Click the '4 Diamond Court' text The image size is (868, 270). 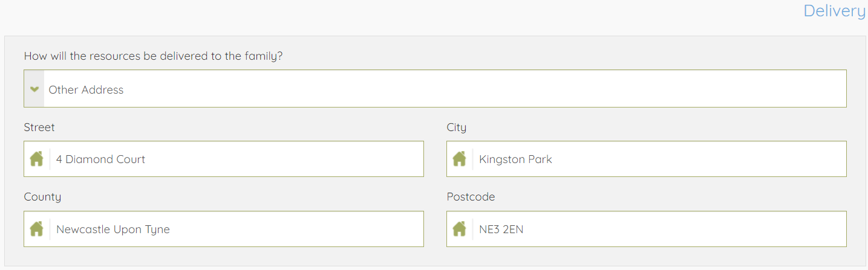coord(100,159)
